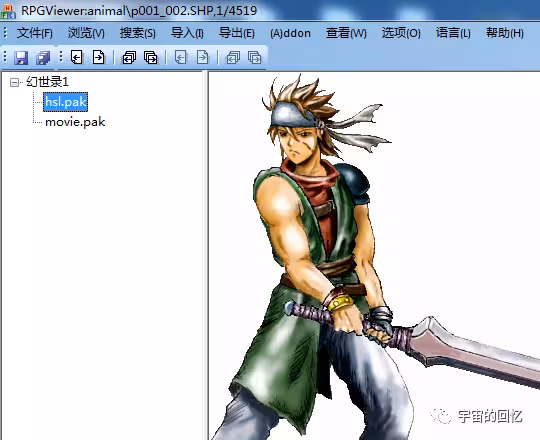Open the 语言(L) language menu
540x440 pixels.
pyautogui.click(x=453, y=33)
